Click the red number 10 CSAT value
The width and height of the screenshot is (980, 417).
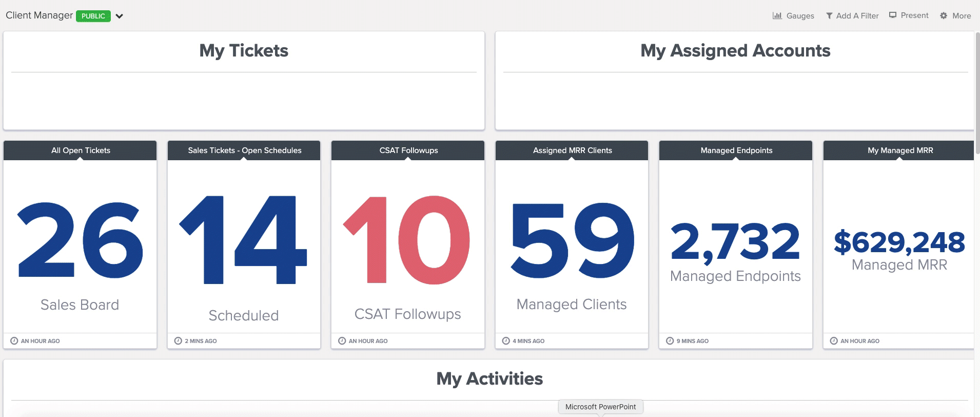click(407, 240)
